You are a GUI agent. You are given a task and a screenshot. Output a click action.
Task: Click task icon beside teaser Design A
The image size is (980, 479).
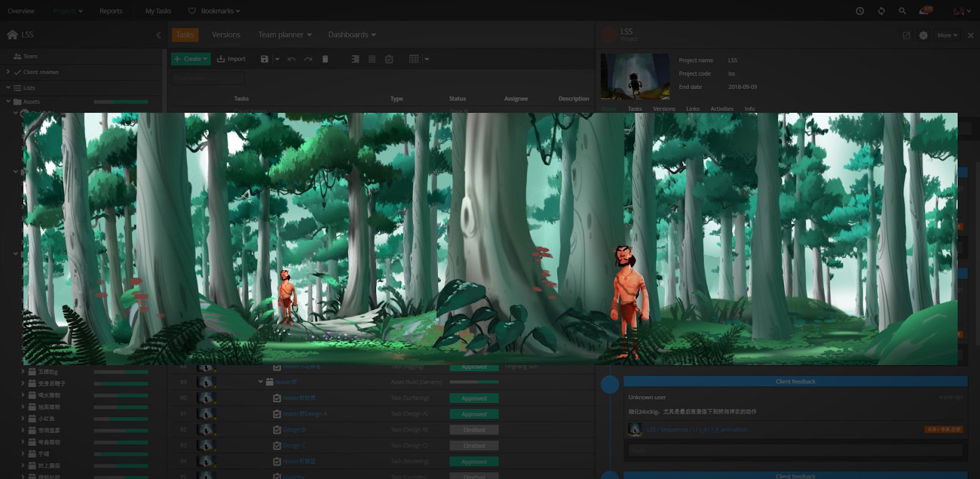277,414
